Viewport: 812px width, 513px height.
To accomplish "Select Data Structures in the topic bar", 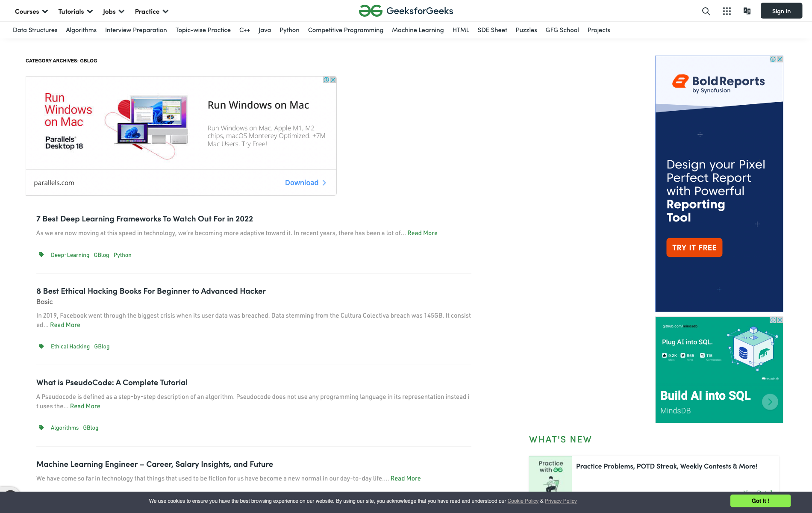I will pos(35,30).
